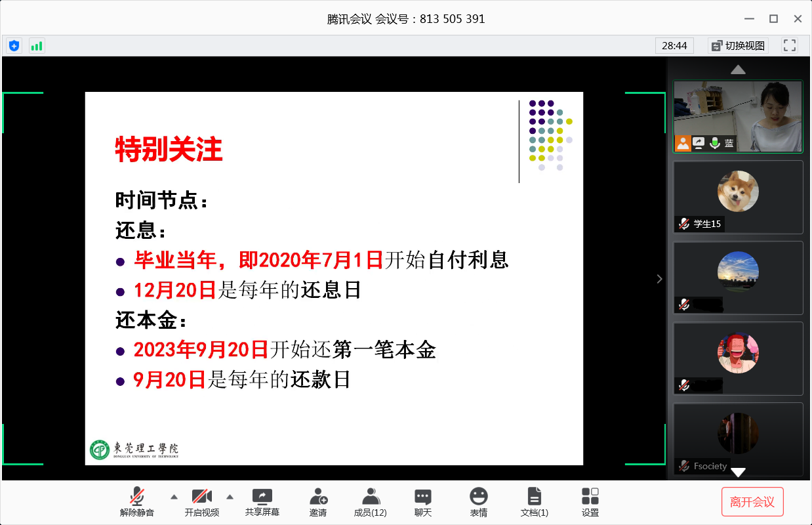The height and width of the screenshot is (525, 812).
Task: Check the green network signal icon
Action: point(37,46)
